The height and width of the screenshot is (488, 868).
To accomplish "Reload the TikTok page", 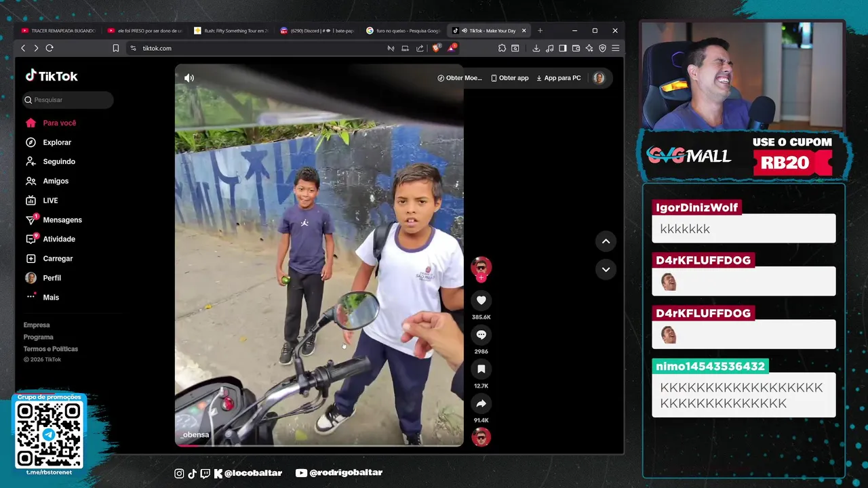I will (x=50, y=48).
